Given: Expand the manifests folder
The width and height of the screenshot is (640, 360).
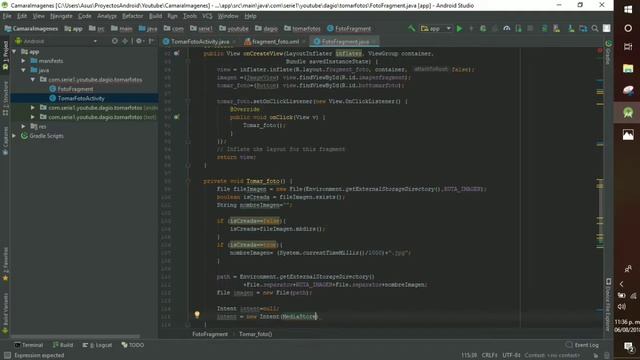Looking at the screenshot, I should click(x=24, y=61).
